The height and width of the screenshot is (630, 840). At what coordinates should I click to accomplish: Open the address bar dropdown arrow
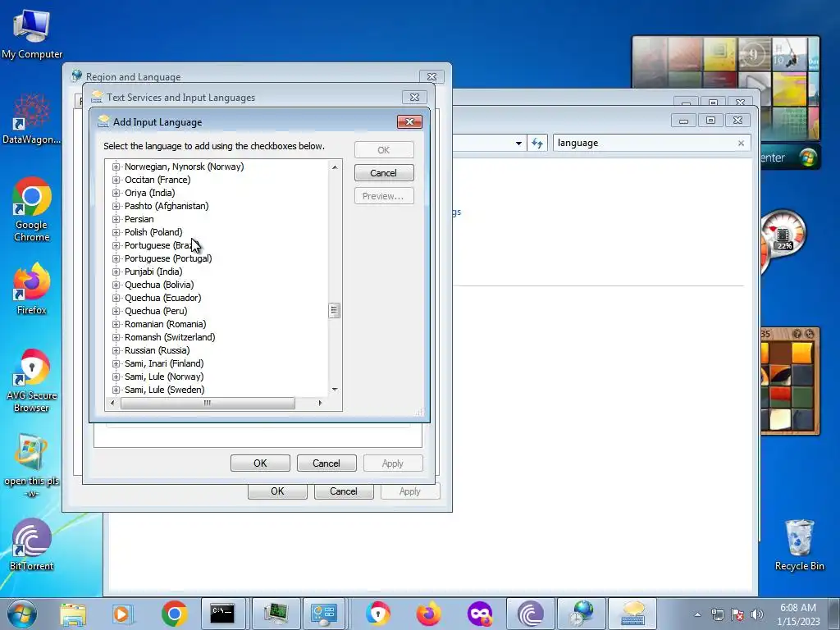click(518, 143)
